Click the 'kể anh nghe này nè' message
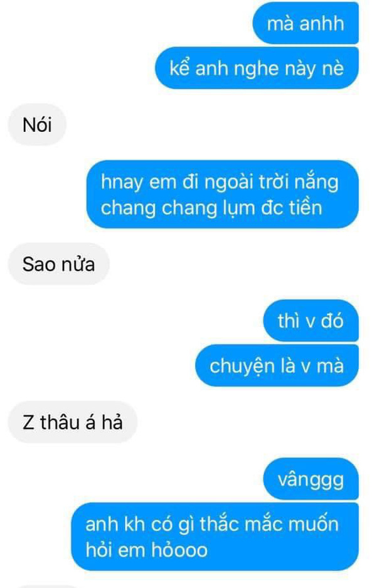This screenshot has width=389, height=588. pos(257,68)
